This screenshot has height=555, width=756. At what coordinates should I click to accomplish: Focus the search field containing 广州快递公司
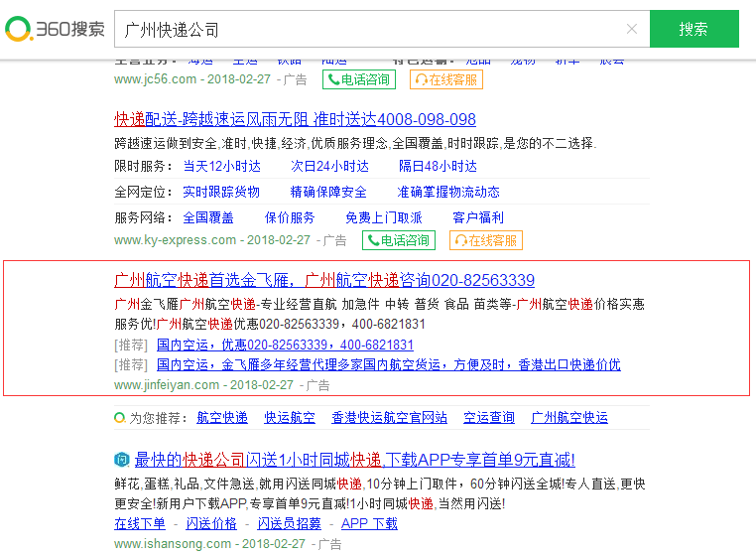click(x=367, y=30)
